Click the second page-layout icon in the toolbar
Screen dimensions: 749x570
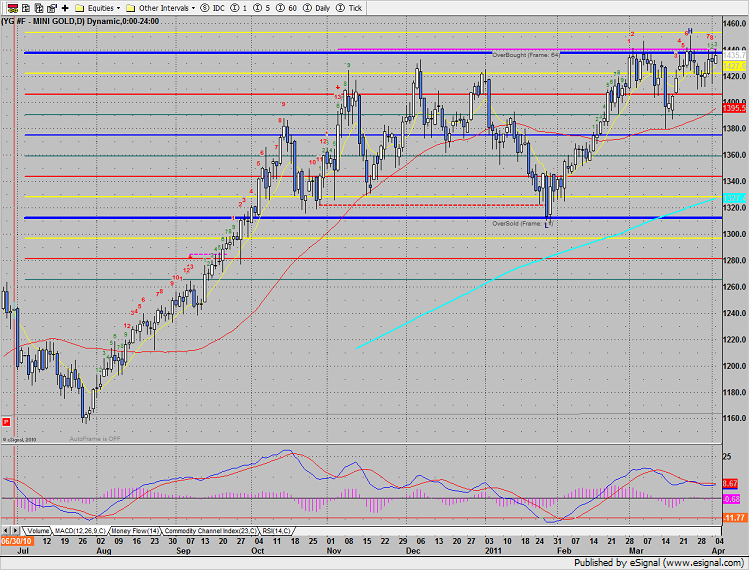39,8
